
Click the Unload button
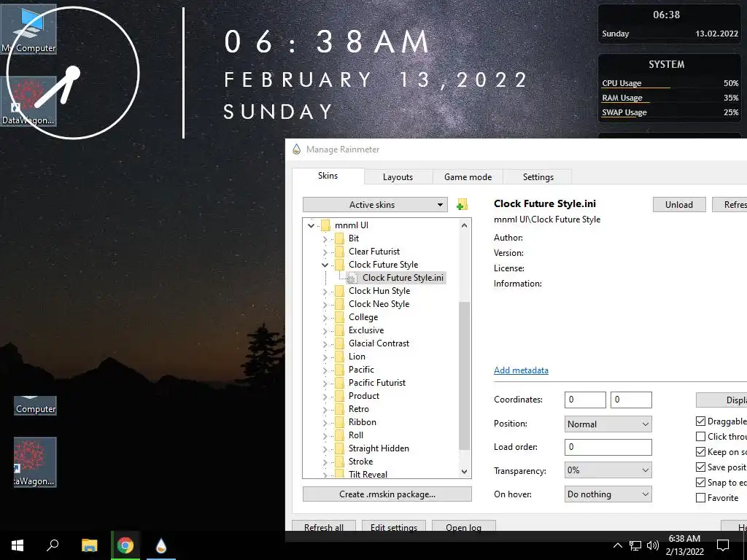pyautogui.click(x=679, y=204)
